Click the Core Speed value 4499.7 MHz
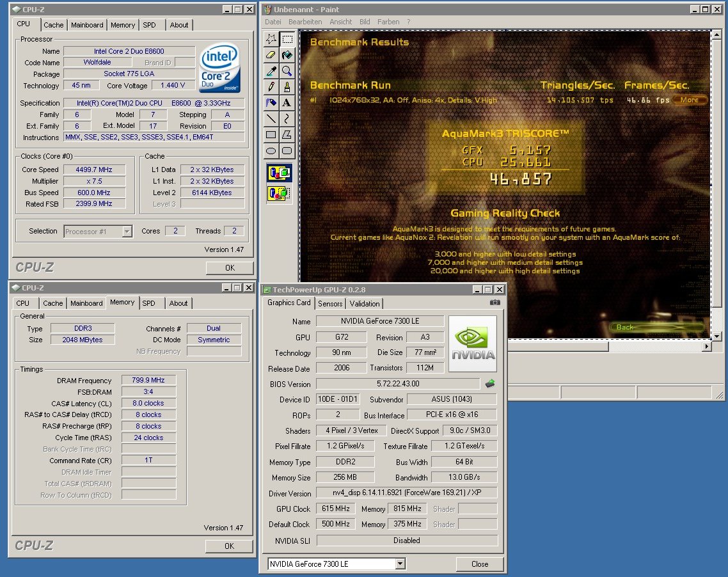728x577 pixels. 94,170
